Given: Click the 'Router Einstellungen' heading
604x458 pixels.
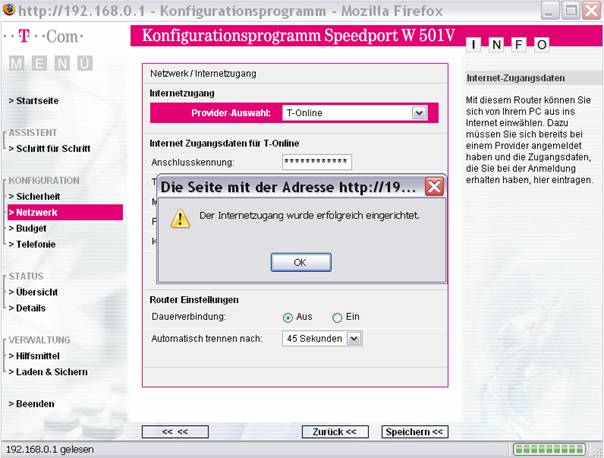Looking at the screenshot, I should click(194, 300).
